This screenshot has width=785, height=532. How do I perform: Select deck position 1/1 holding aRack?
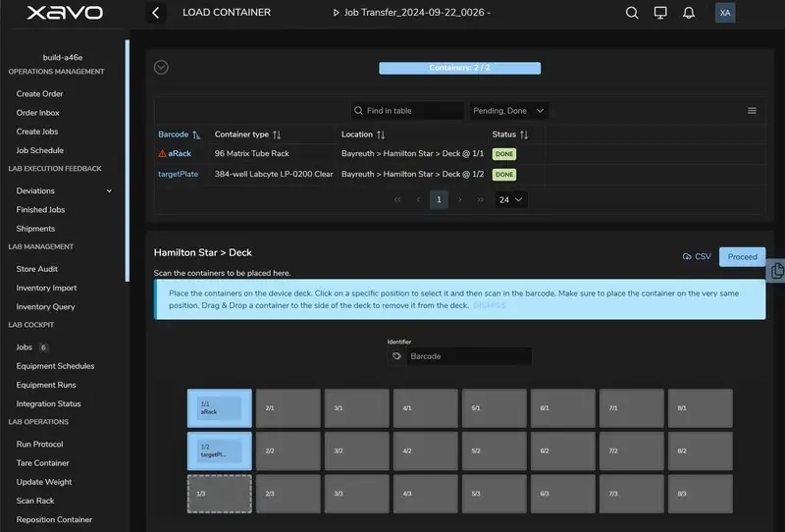219,408
